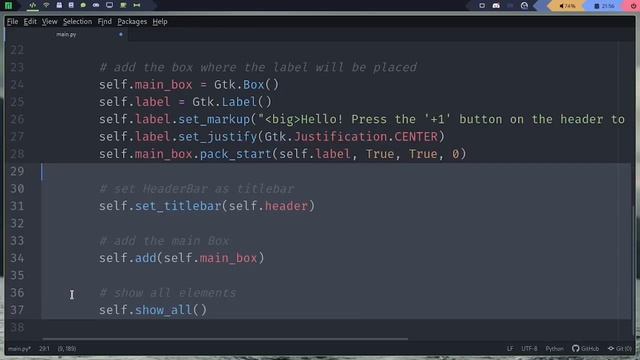
Task: Open the Help menu
Action: coord(160,22)
